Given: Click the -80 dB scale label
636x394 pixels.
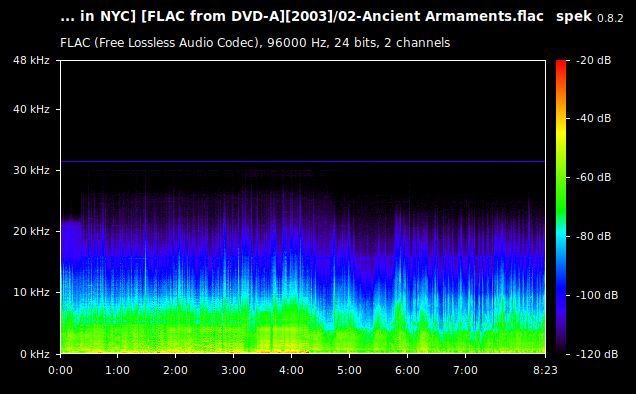Looking at the screenshot, I should (593, 236).
